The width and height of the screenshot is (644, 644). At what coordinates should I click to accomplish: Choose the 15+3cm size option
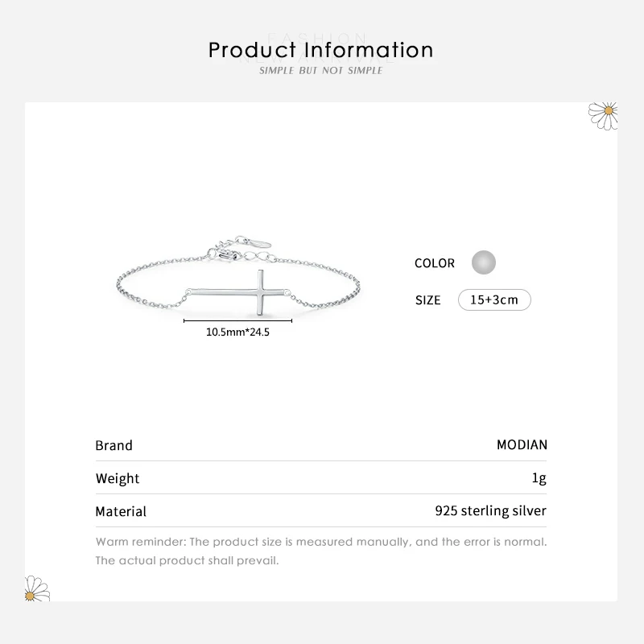pyautogui.click(x=494, y=300)
